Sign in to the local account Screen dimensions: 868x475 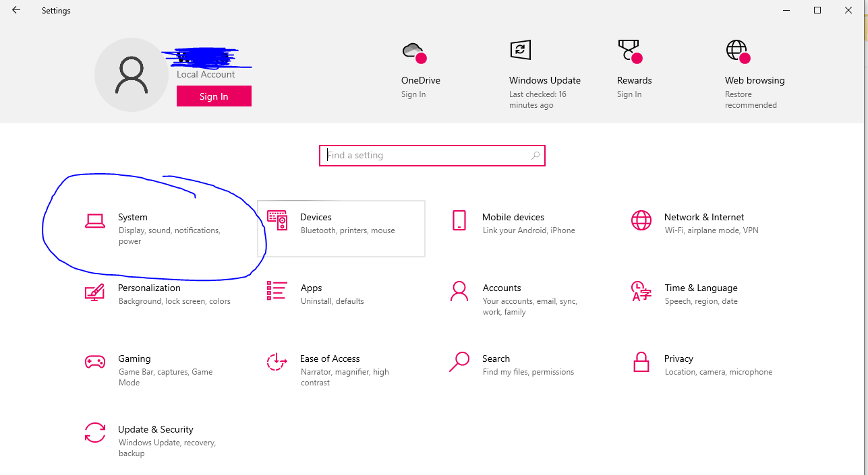coord(214,96)
